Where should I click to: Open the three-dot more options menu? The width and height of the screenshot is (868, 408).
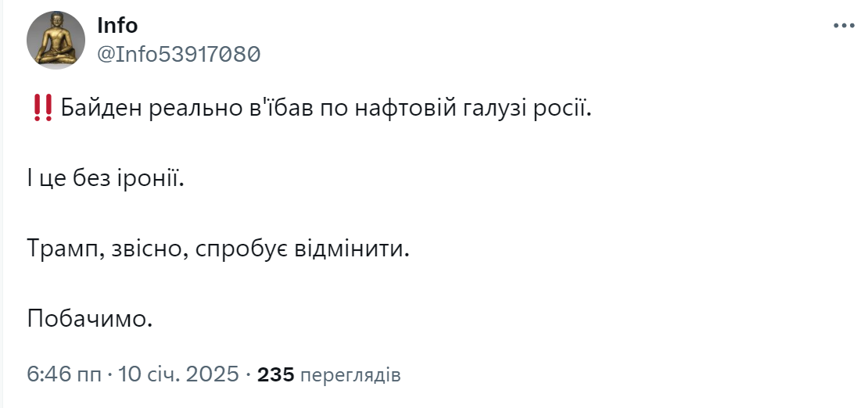point(844,26)
